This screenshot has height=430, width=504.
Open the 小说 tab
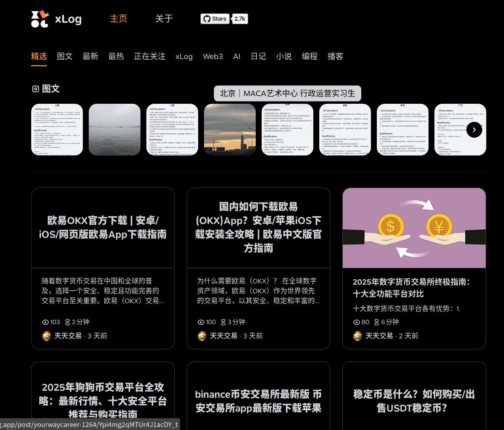click(284, 56)
